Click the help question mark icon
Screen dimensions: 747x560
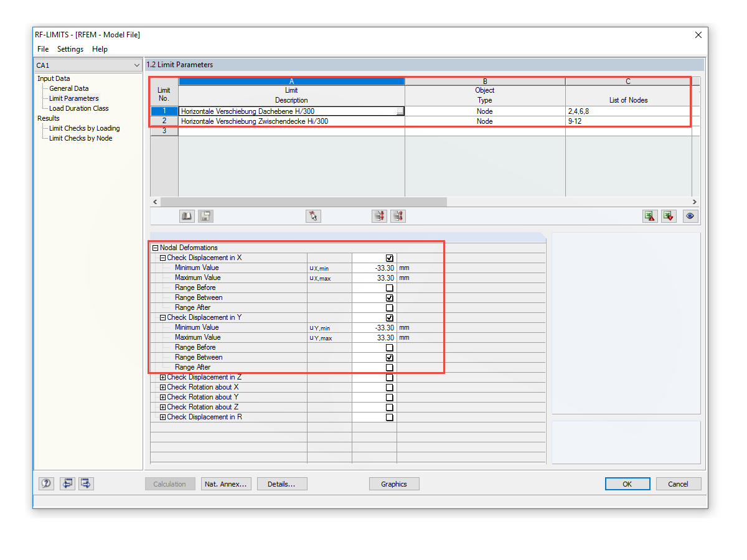[45, 483]
